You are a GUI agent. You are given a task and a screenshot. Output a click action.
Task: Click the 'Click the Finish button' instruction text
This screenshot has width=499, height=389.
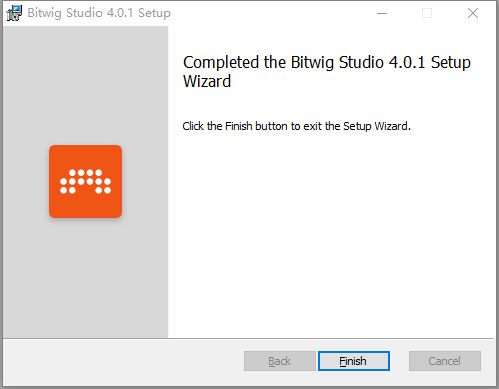(x=235, y=126)
